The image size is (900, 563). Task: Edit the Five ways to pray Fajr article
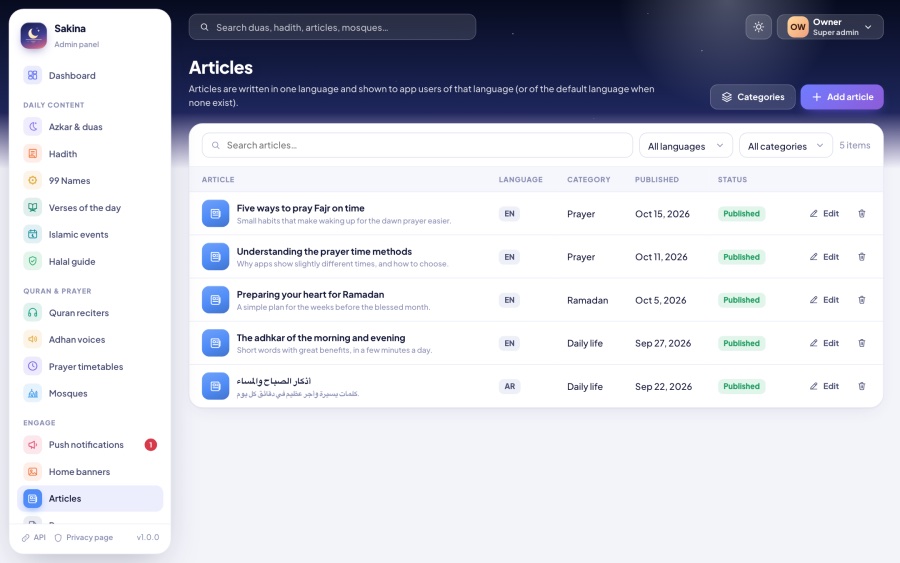(x=824, y=213)
